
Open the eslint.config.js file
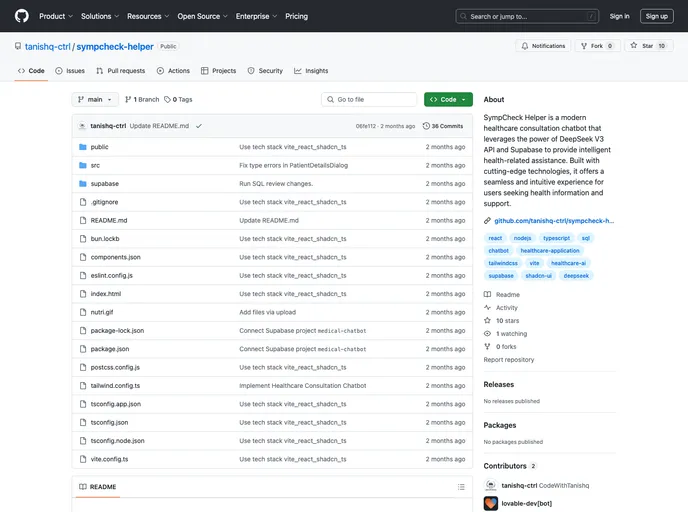(111, 276)
